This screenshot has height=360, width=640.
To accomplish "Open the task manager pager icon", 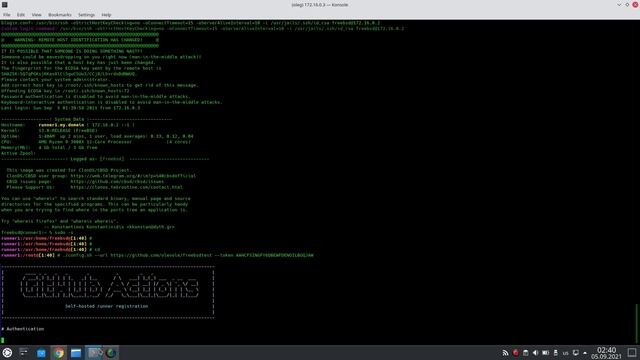I will [x=24, y=353].
